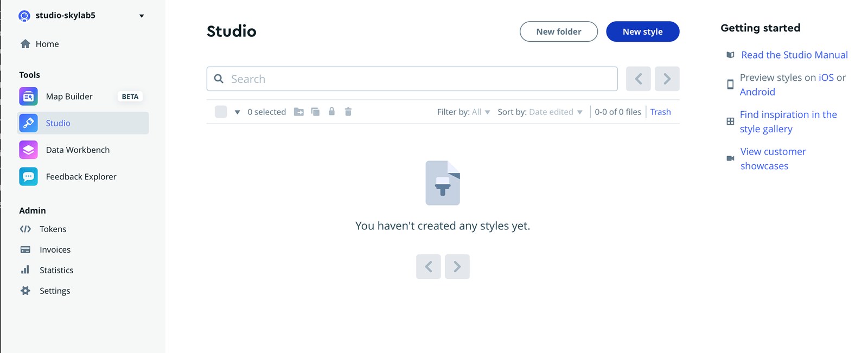This screenshot has width=868, height=353.
Task: Open Read the Studio Manual link
Action: pyautogui.click(x=794, y=55)
